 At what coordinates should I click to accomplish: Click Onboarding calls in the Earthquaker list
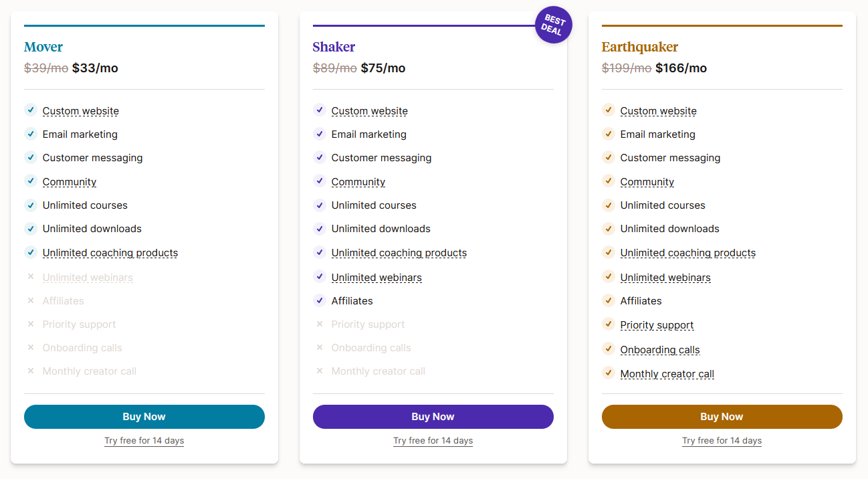(x=660, y=350)
